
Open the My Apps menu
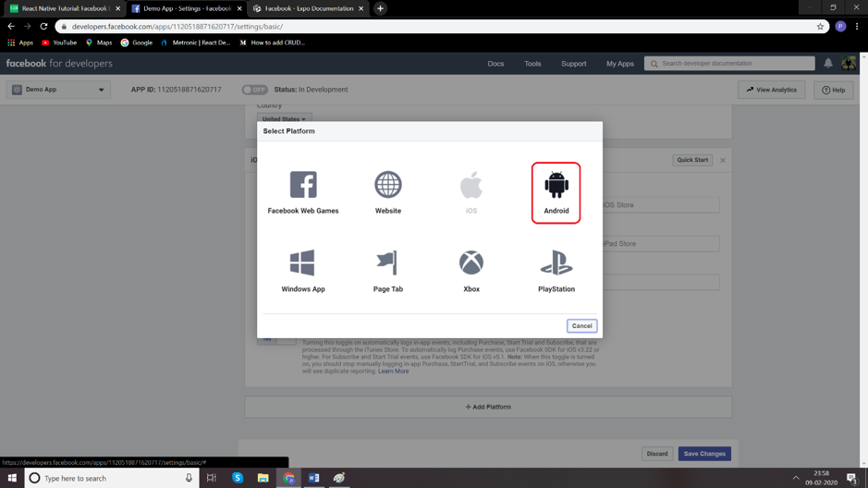pyautogui.click(x=620, y=64)
